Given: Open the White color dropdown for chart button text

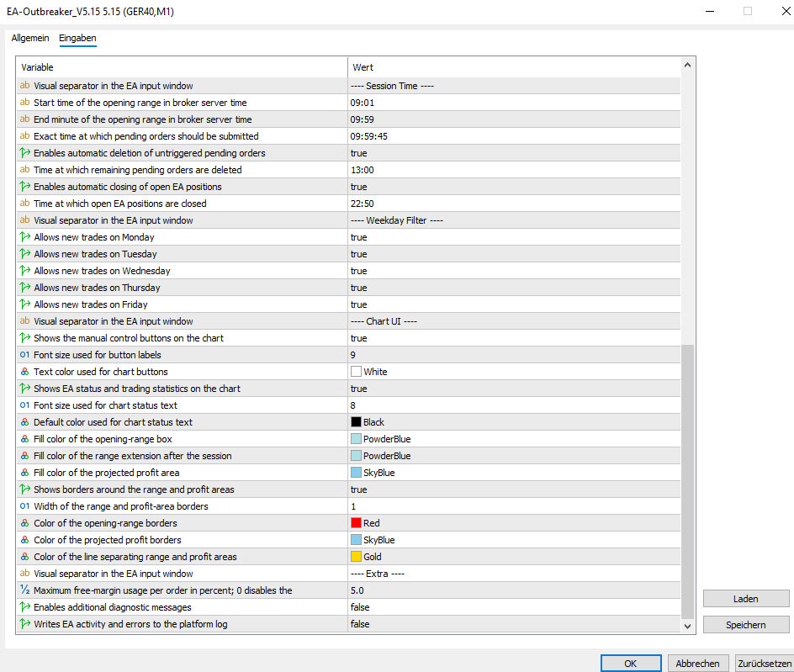Looking at the screenshot, I should 514,372.
